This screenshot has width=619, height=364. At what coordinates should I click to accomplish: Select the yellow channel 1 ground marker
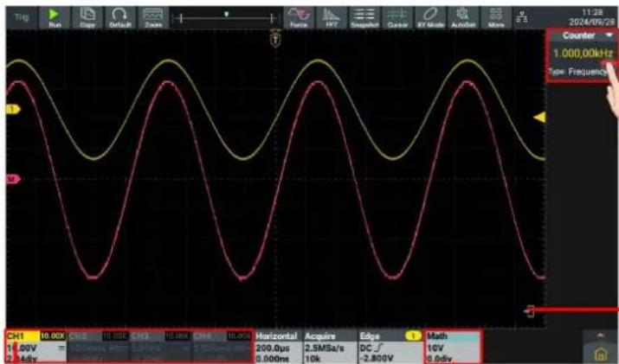(x=13, y=109)
